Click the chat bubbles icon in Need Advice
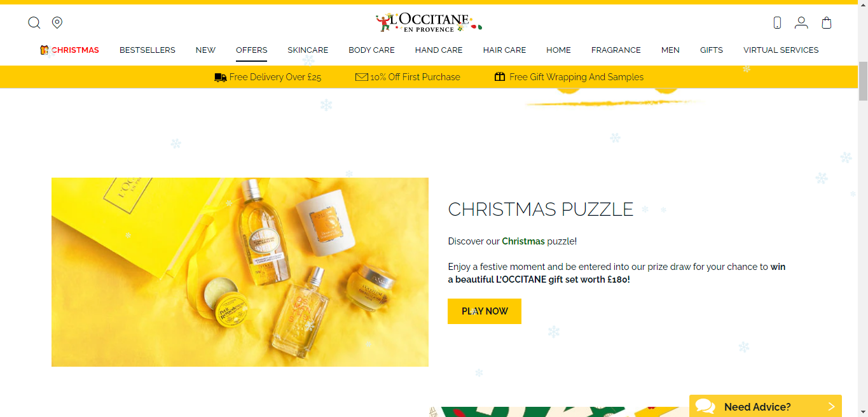Image resolution: width=868 pixels, height=417 pixels. [x=705, y=406]
